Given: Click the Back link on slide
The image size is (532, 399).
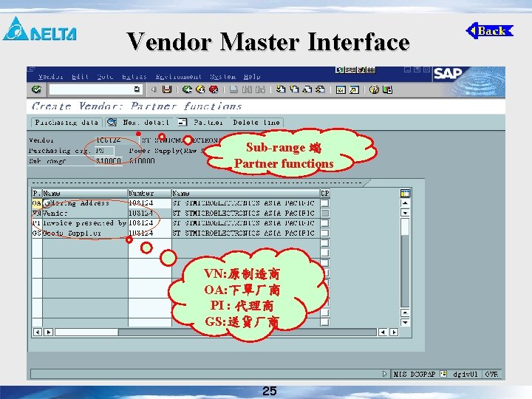Looking at the screenshot, I should point(490,31).
